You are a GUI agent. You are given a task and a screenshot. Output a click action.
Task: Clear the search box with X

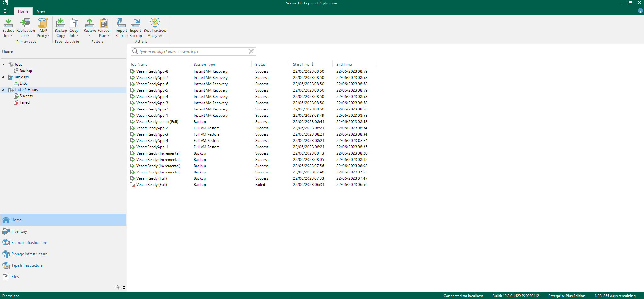[x=251, y=51]
